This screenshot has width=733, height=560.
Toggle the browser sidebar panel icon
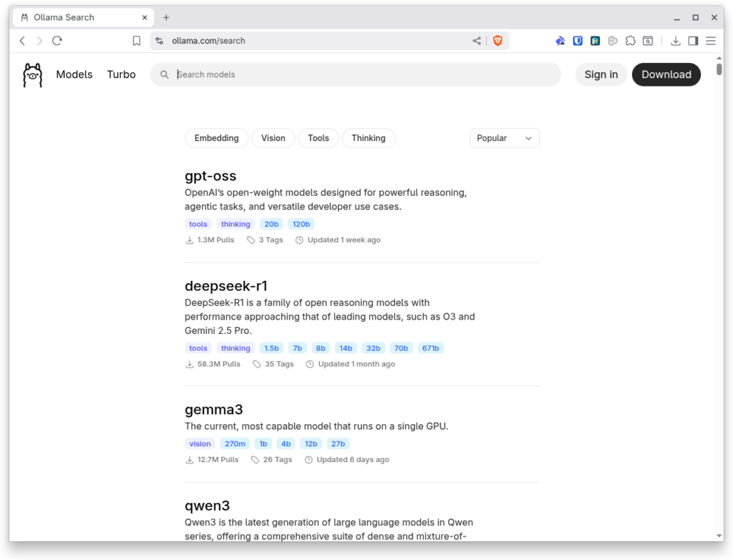pyautogui.click(x=693, y=41)
